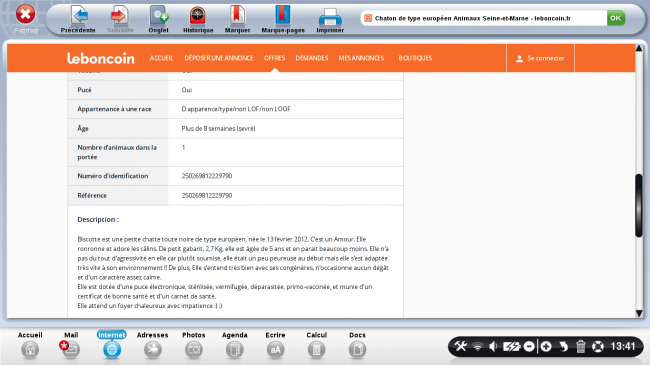Select Internet app in bottom dock
650x365 pixels.
[x=112, y=345]
